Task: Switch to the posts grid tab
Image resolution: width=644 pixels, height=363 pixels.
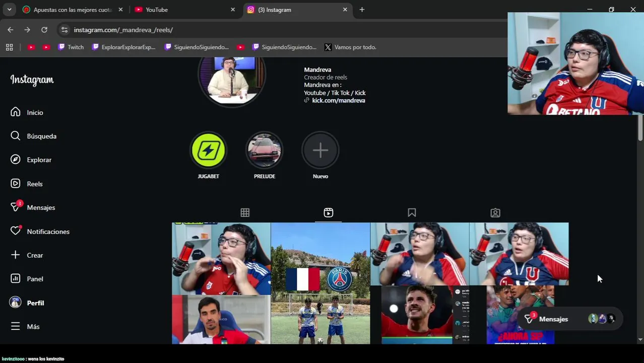Action: 245,213
